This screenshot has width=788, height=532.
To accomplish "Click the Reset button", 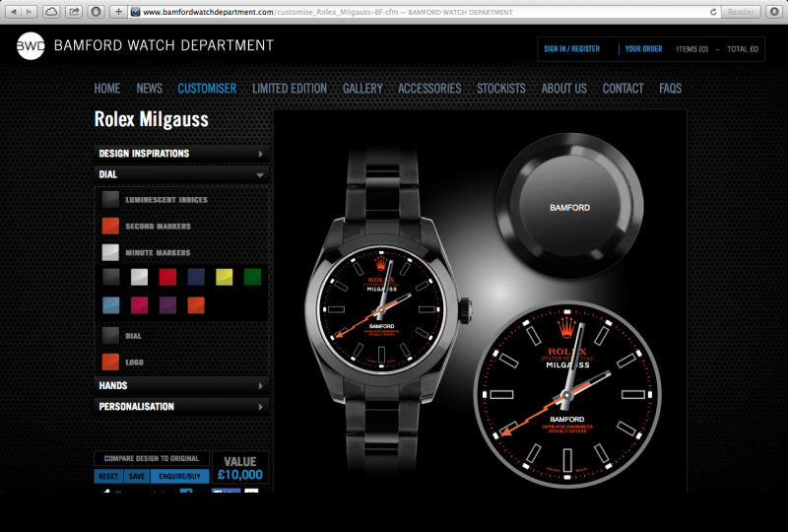I will pyautogui.click(x=108, y=476).
